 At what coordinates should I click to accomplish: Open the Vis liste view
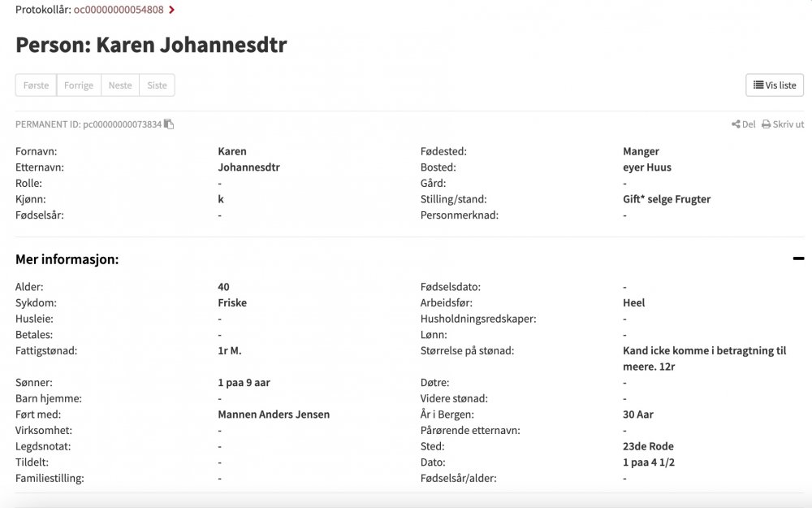coord(775,85)
